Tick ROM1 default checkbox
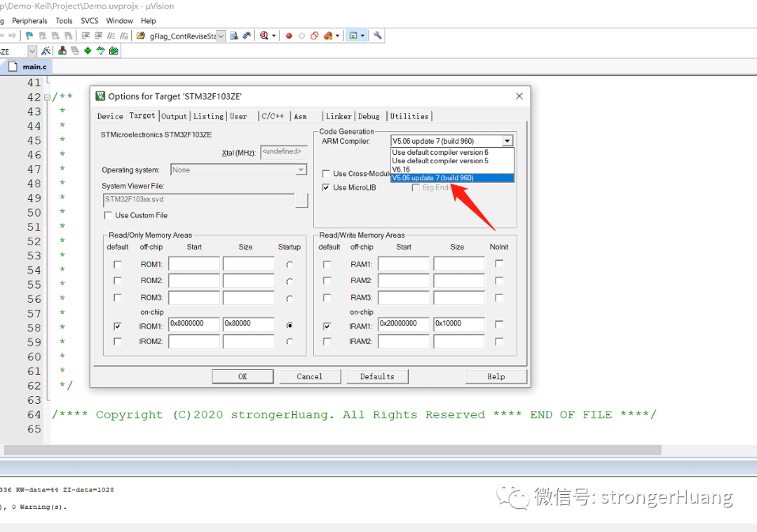 (x=117, y=264)
